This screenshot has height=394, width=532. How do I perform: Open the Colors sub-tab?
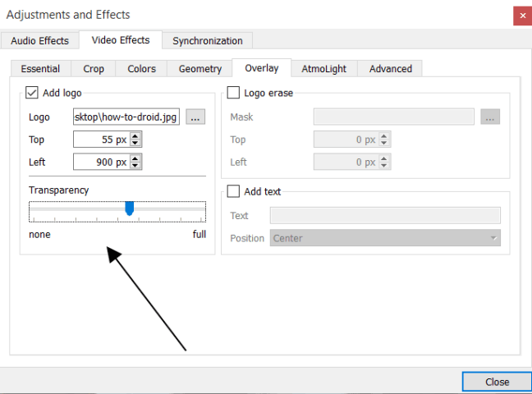[x=141, y=69]
